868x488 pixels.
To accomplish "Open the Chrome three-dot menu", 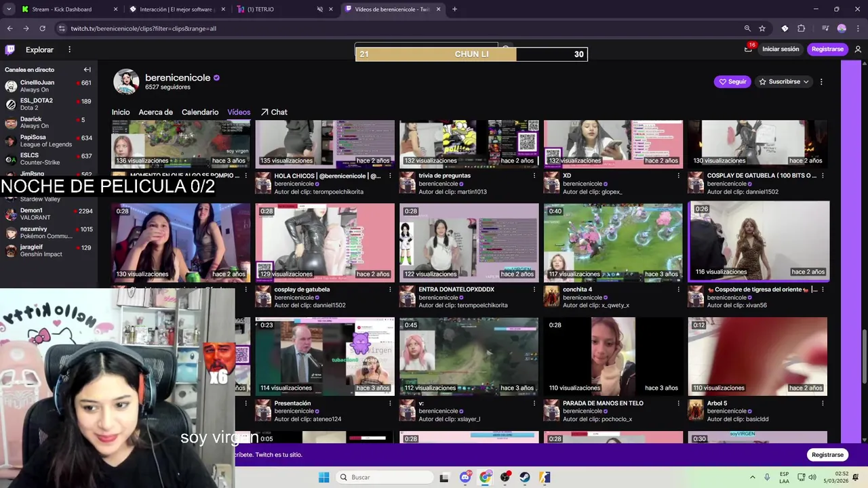I will 858,28.
